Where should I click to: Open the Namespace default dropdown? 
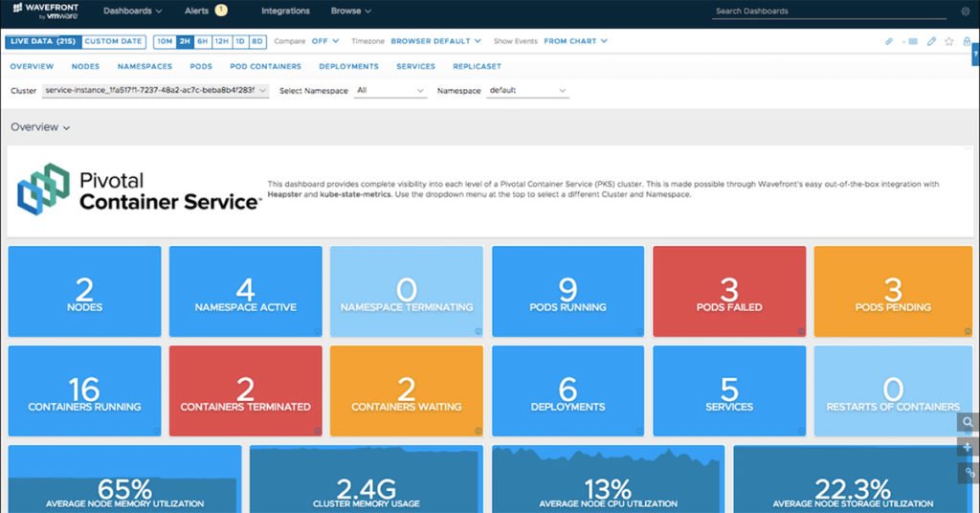527,91
